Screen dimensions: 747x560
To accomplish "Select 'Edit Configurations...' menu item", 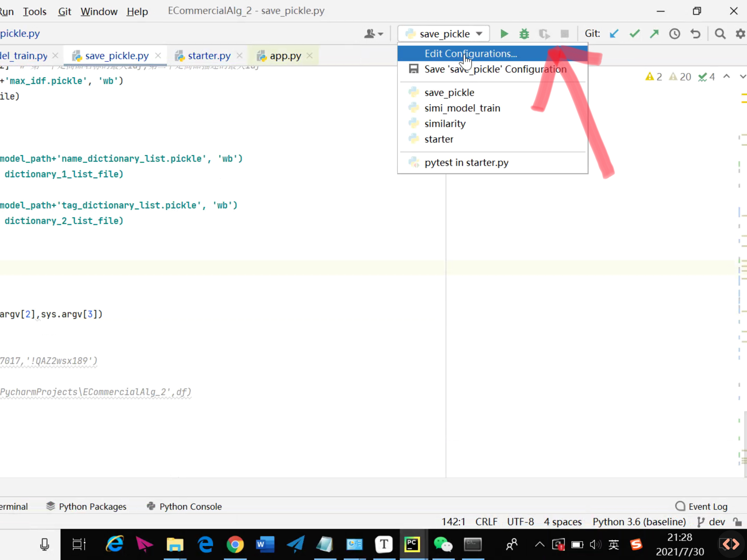I will (471, 54).
